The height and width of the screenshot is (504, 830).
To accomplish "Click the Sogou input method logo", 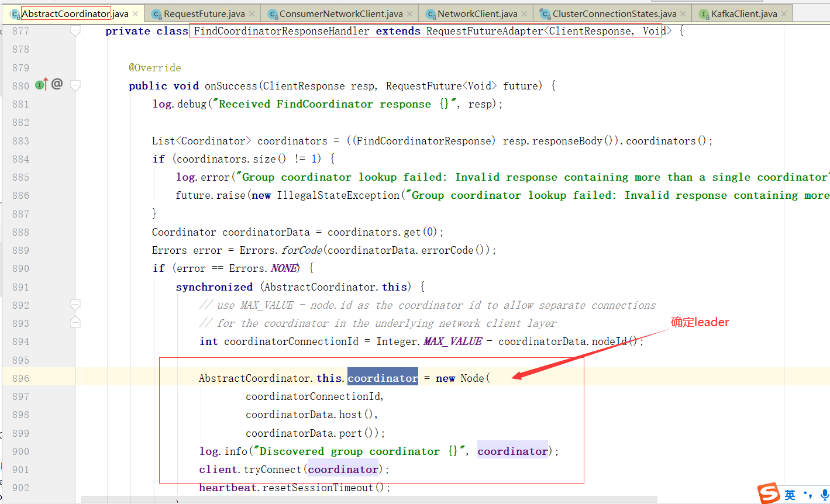I will [769, 493].
